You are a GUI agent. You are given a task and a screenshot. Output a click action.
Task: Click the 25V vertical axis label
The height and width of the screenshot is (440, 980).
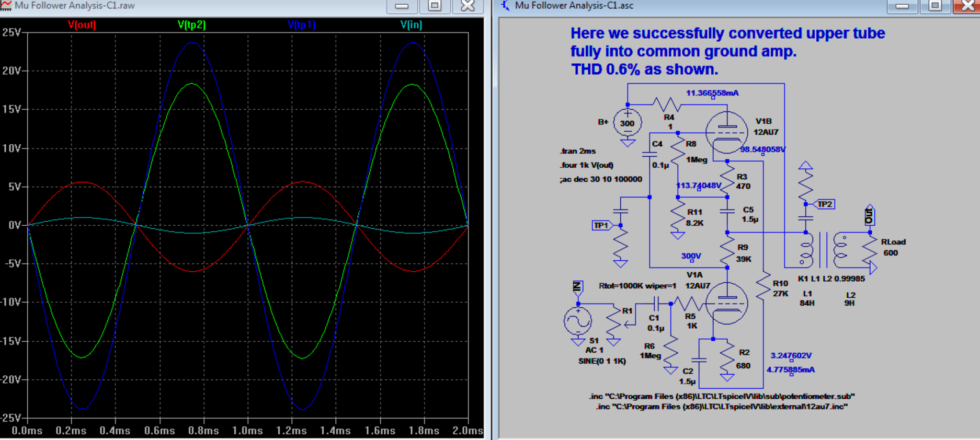point(11,32)
